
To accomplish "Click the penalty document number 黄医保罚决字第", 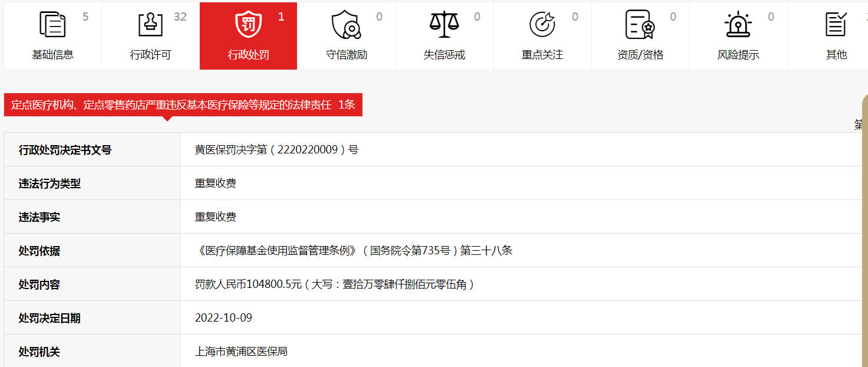I will point(276,150).
